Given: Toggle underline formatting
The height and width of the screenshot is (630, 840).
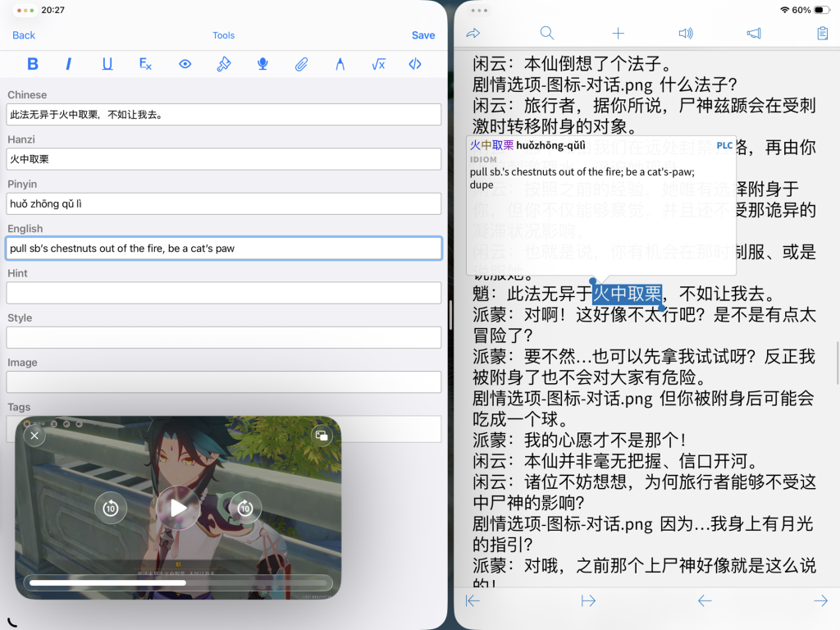Looking at the screenshot, I should (x=107, y=64).
